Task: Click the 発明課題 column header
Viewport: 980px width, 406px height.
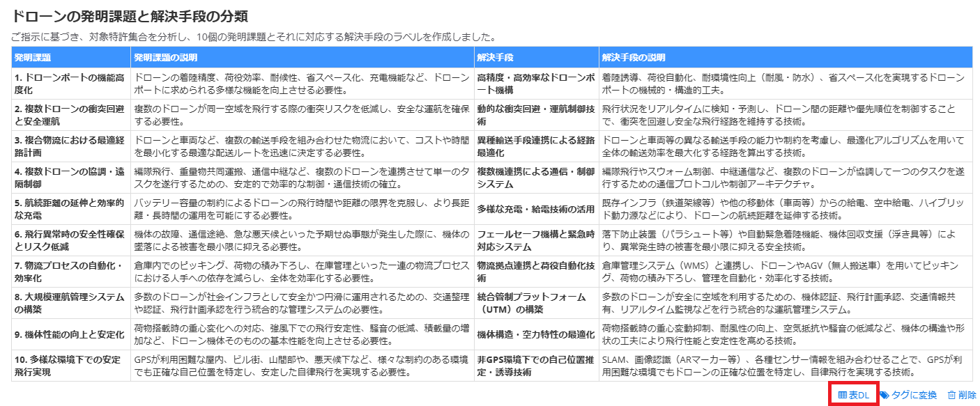Action: point(33,57)
